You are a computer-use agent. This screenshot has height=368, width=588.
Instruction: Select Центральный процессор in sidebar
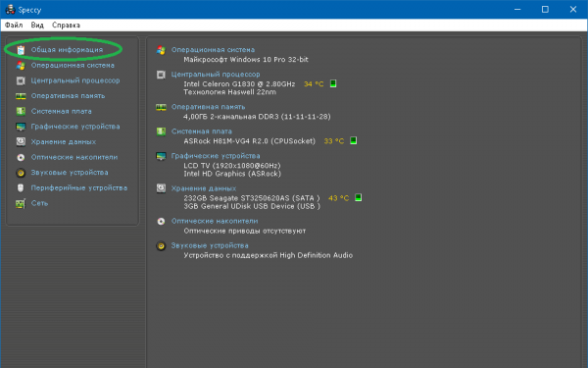pyautogui.click(x=75, y=80)
